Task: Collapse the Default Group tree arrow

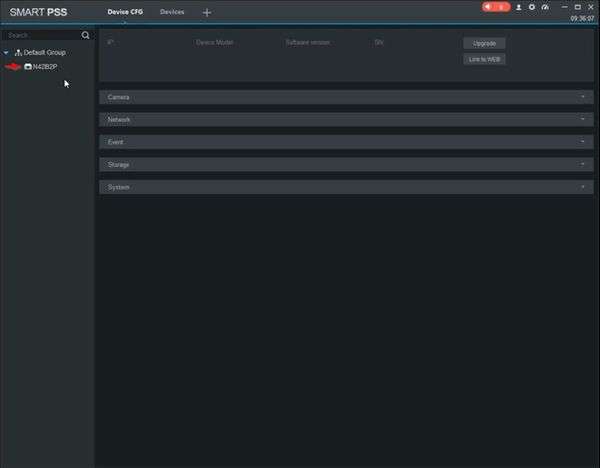Action: pos(6,52)
